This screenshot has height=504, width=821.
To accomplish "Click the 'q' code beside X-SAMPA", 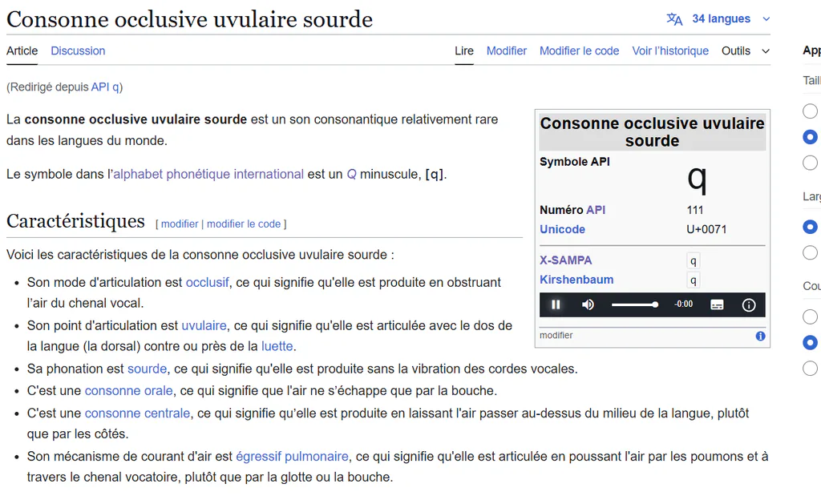I will (694, 260).
